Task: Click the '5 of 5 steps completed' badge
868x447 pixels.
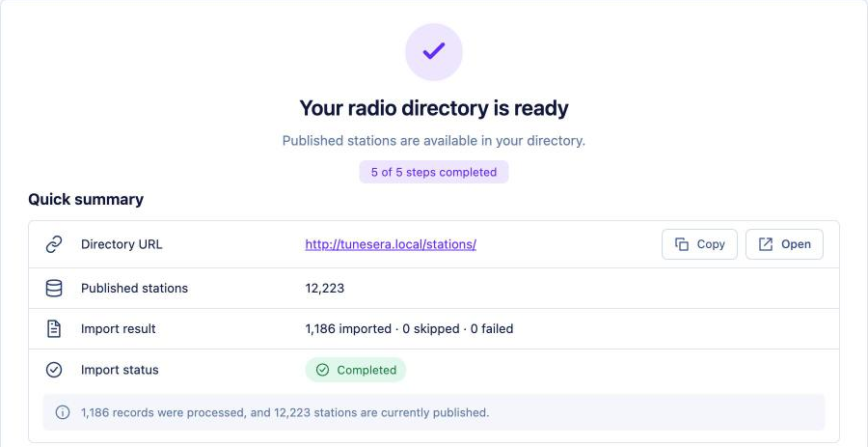Action: 434,172
